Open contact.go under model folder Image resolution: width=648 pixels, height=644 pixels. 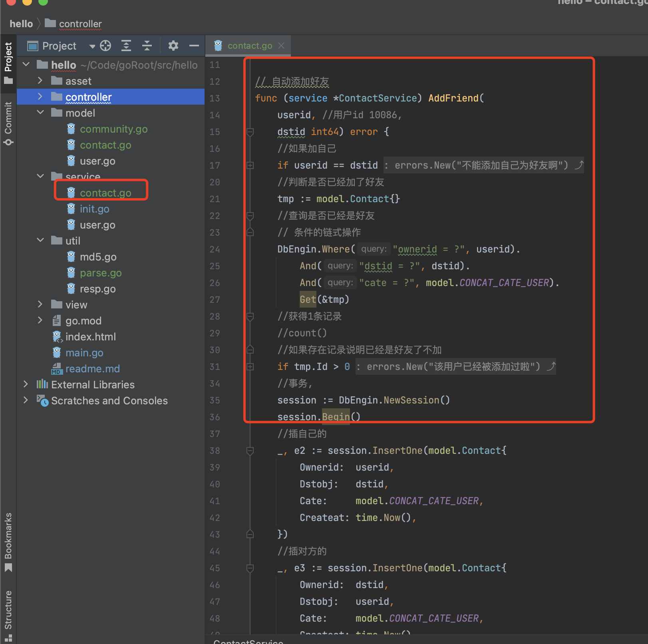[x=105, y=145]
